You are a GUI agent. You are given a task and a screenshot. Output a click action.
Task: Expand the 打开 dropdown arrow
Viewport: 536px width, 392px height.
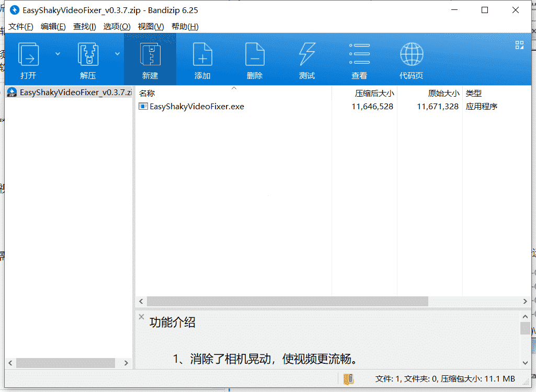pos(58,54)
